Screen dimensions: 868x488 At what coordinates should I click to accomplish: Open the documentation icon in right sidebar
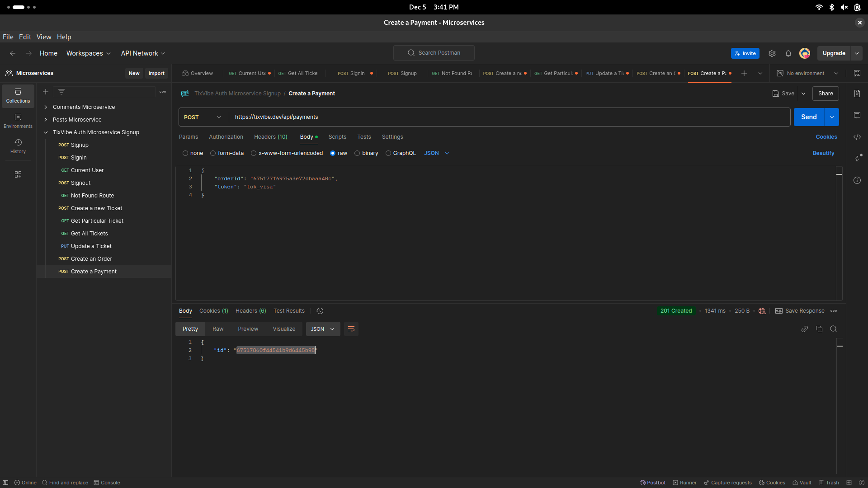[857, 94]
